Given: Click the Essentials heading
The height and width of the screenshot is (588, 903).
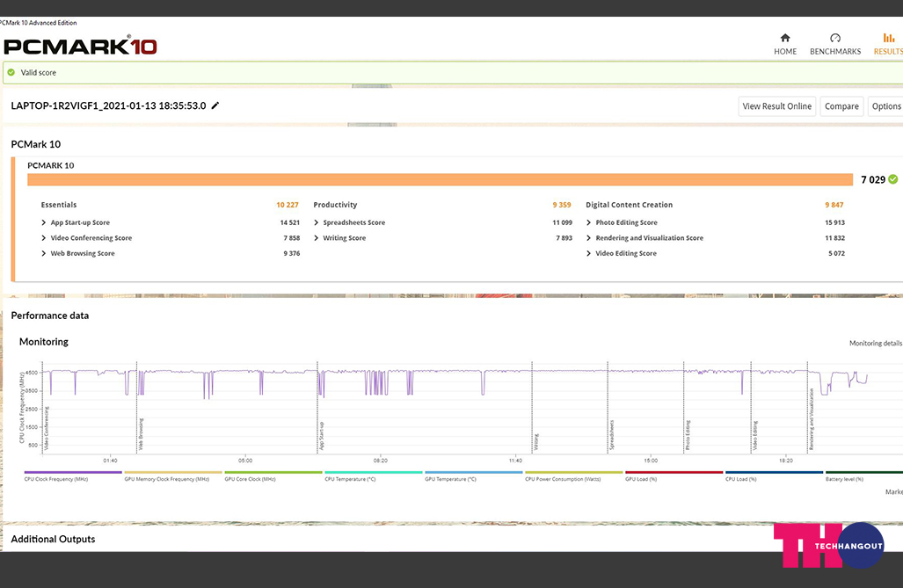Looking at the screenshot, I should 59,205.
